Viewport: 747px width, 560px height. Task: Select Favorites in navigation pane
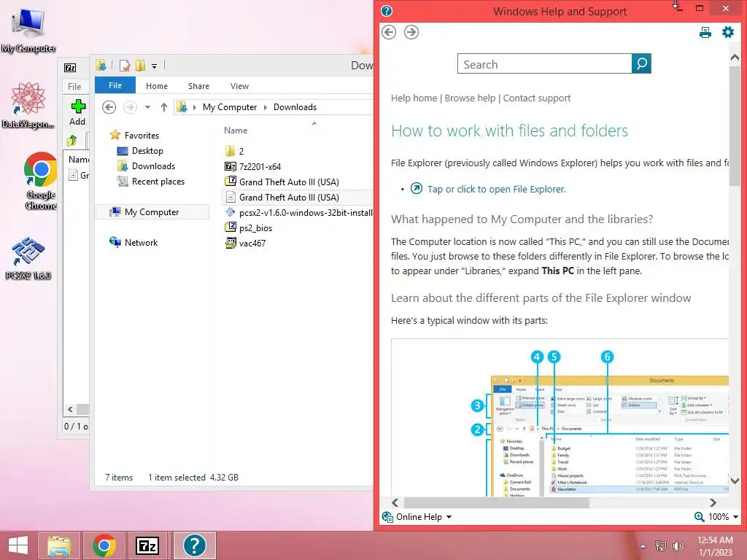142,135
